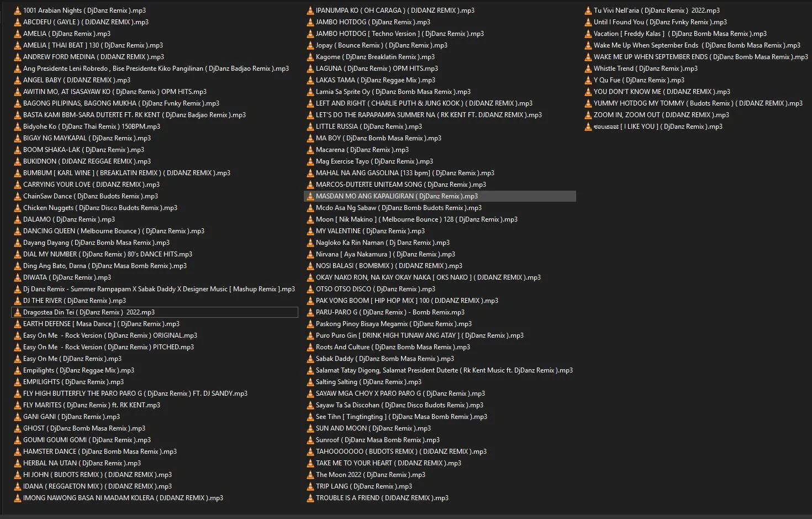Select LET'S DO THE RAPAPAMPA SUMMER NA name
The image size is (812, 519).
429,115
